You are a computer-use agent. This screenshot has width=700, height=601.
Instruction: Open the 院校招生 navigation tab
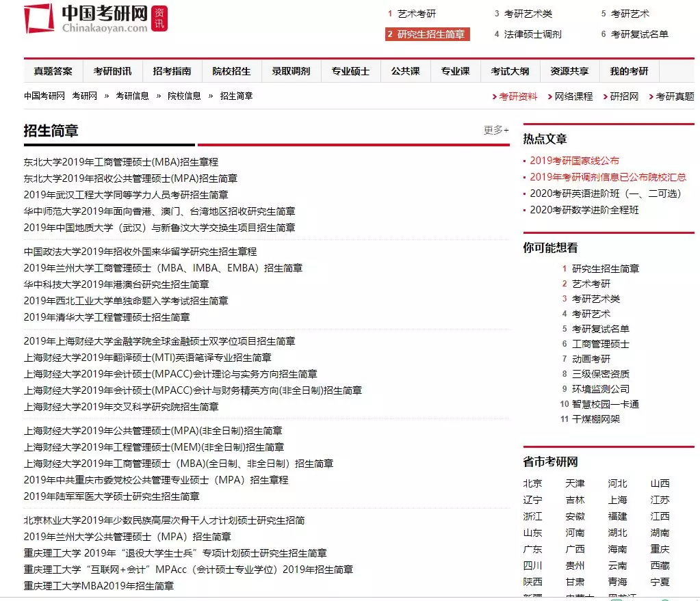(x=231, y=71)
